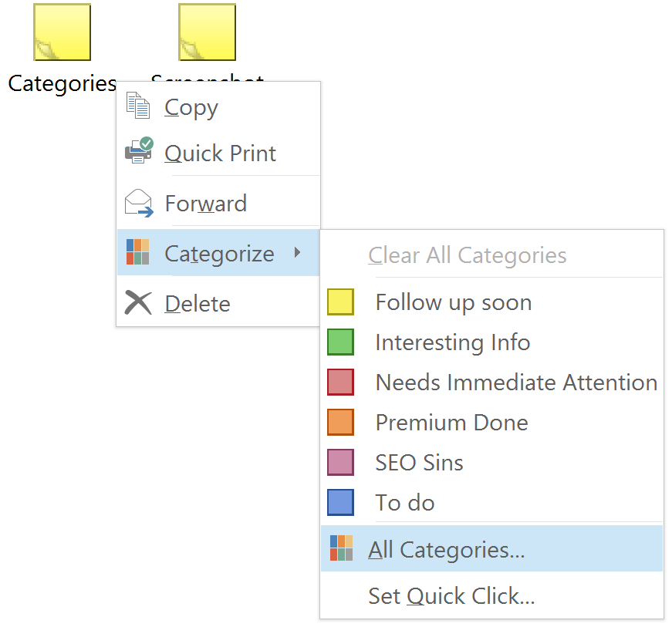Expand the Categorize submenu arrow
Image resolution: width=672 pixels, height=627 pixels.
[298, 252]
